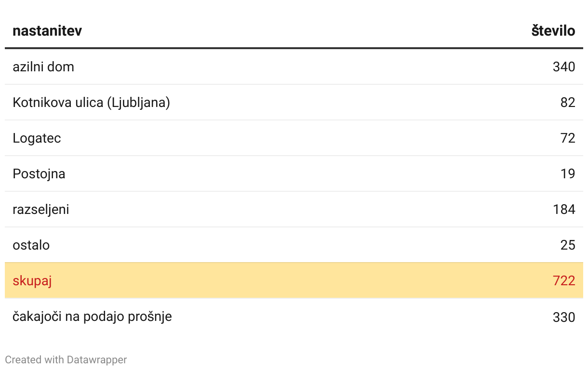The image size is (588, 371).
Task: Click the nastanitev column header
Action: click(x=47, y=31)
